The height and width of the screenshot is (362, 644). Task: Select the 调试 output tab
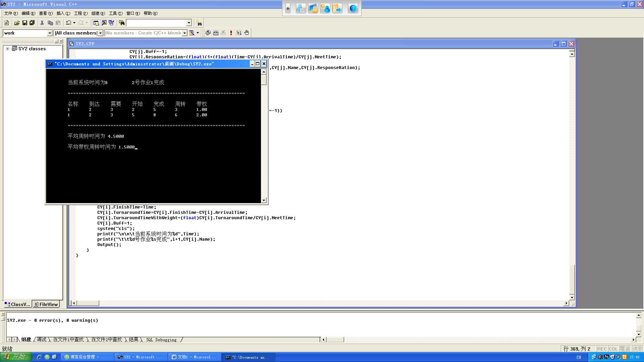pos(42,340)
